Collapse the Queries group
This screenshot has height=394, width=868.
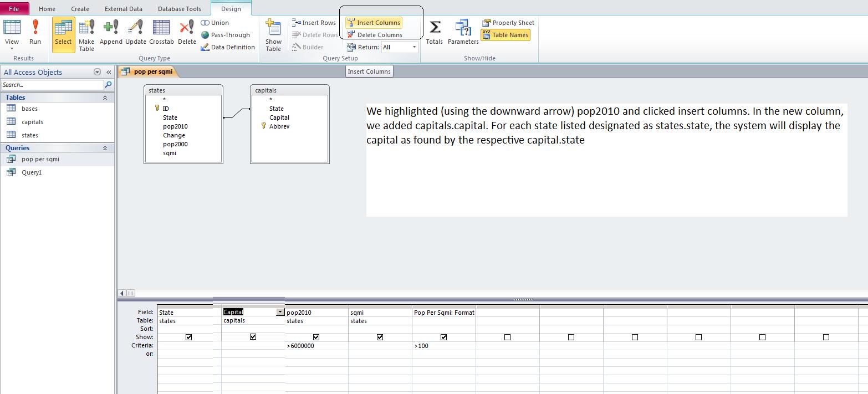(x=105, y=148)
